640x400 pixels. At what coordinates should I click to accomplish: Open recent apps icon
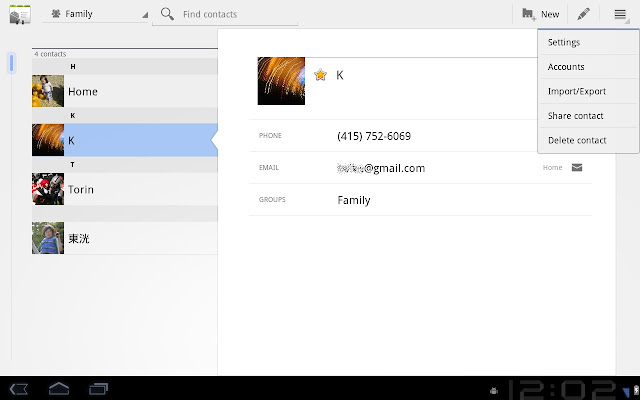pyautogui.click(x=98, y=389)
